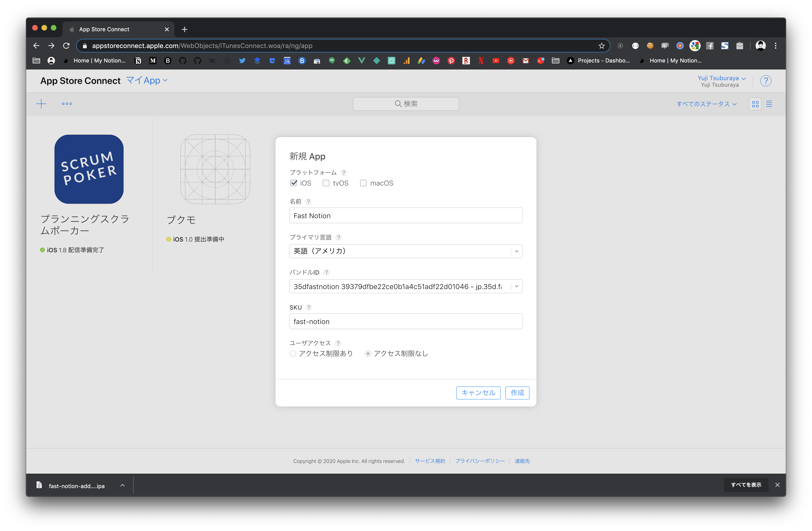This screenshot has height=531, width=812.
Task: Show the プライマリ言語 help tooltip
Action: tap(338, 237)
